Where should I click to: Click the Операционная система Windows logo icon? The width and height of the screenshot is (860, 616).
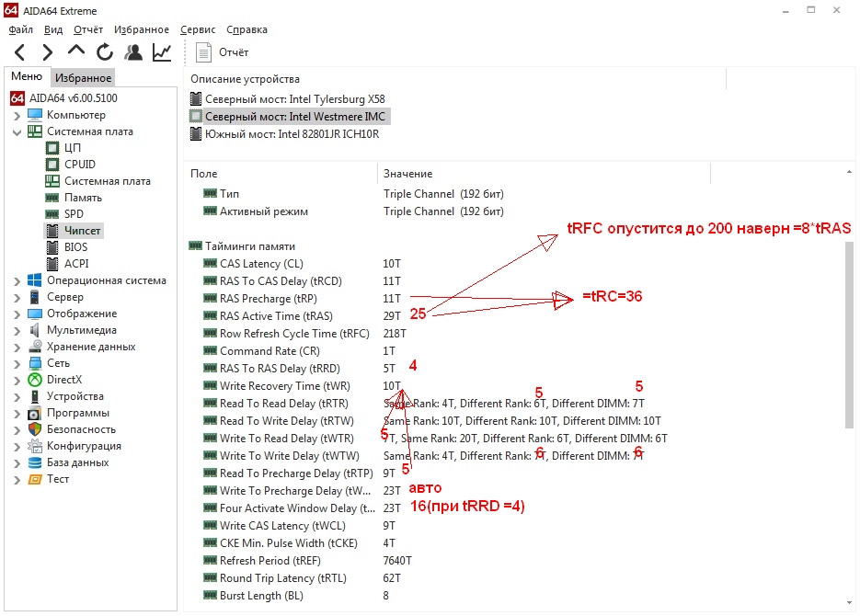35,280
